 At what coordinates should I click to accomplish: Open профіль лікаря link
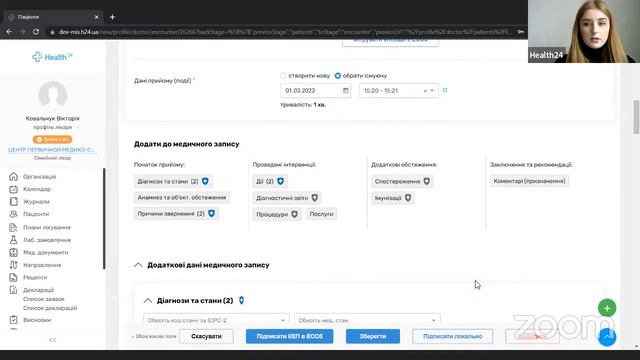(x=53, y=127)
